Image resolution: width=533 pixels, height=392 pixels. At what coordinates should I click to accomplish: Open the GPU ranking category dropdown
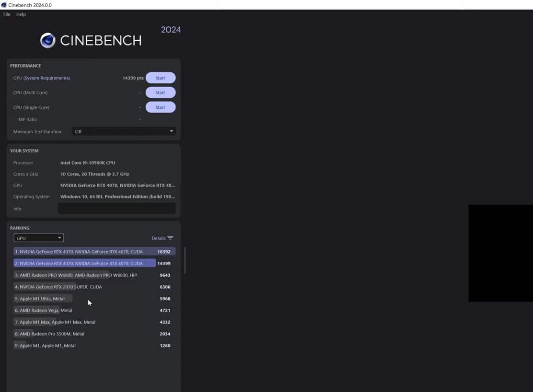click(x=38, y=237)
